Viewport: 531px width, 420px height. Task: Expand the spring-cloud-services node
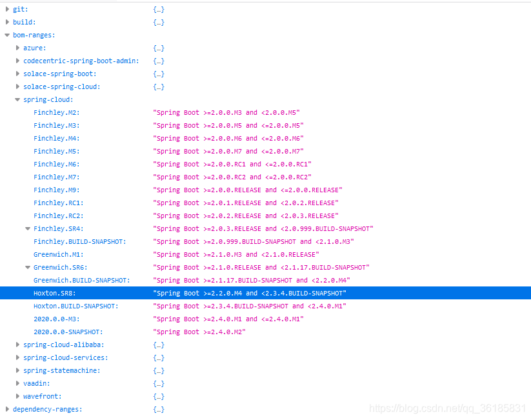coord(17,357)
